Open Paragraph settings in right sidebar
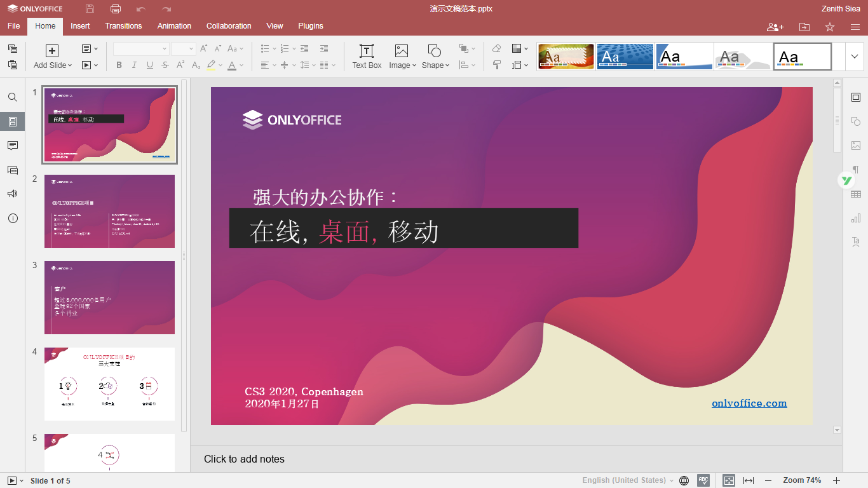Screen dimensions: 868x488 tap(856, 170)
